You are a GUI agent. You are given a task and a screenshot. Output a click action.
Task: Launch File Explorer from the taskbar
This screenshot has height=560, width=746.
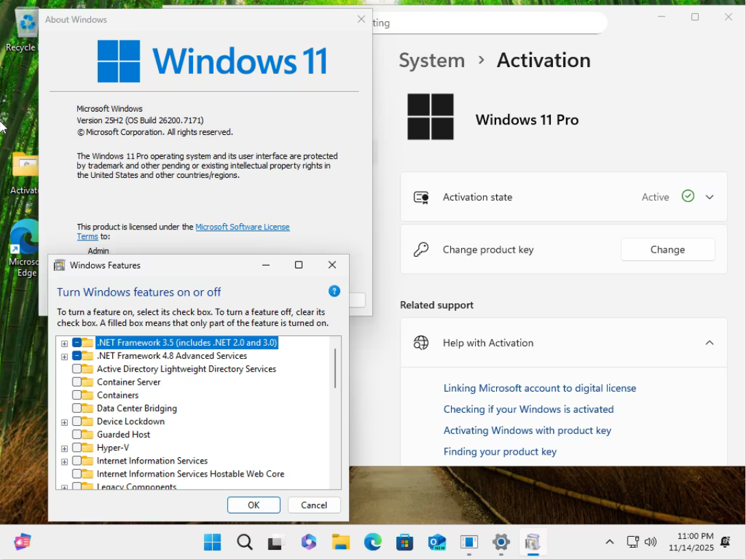341,543
